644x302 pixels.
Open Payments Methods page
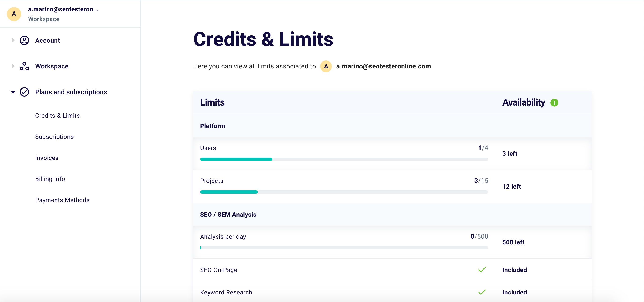[62, 200]
